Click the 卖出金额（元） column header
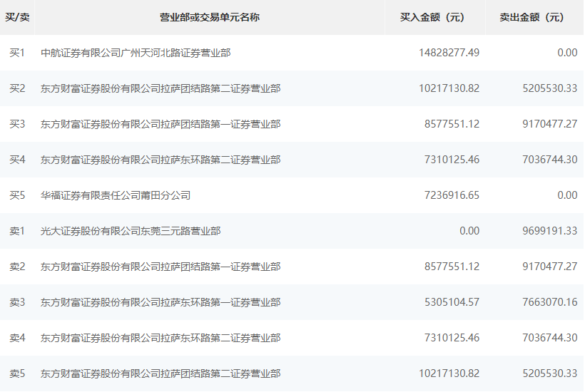Image resolution: width=585 pixels, height=392 pixels. pyautogui.click(x=531, y=17)
